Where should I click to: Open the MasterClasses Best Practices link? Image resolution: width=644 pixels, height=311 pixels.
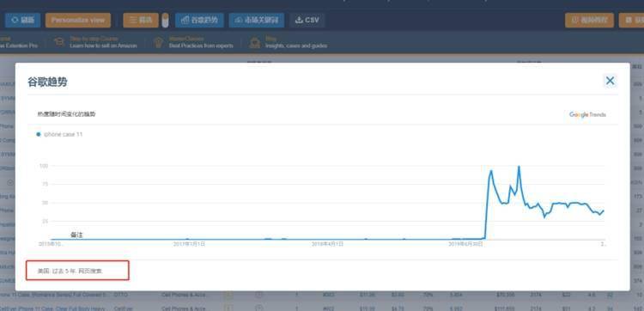pyautogui.click(x=201, y=42)
